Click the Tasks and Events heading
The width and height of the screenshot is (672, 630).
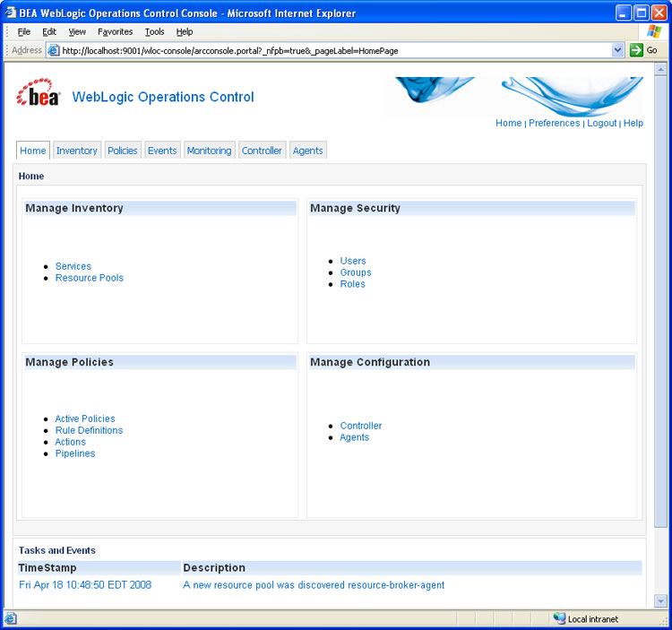(x=57, y=550)
